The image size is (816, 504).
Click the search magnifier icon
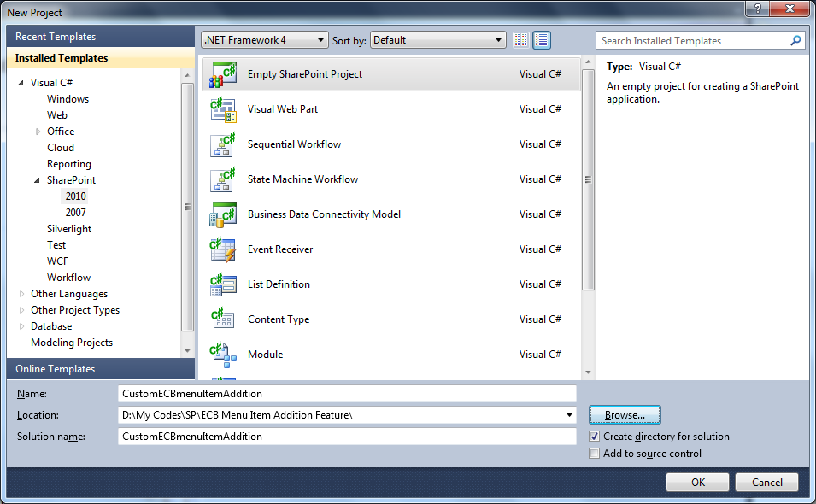pos(795,40)
